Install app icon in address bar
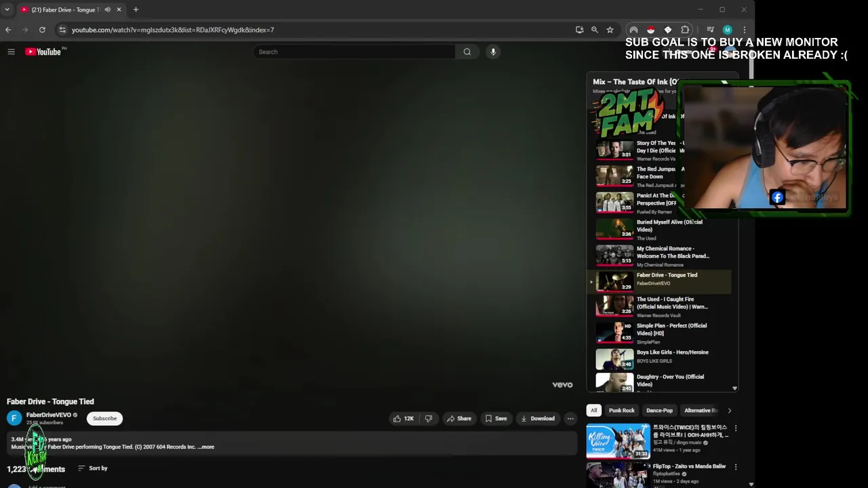Screen dimensions: 868x488 (579, 30)
